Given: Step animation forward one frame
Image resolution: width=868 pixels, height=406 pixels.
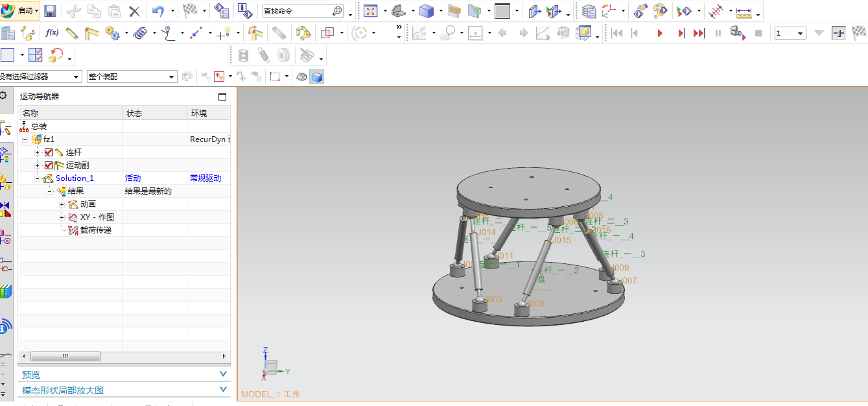Looking at the screenshot, I should pyautogui.click(x=681, y=33).
